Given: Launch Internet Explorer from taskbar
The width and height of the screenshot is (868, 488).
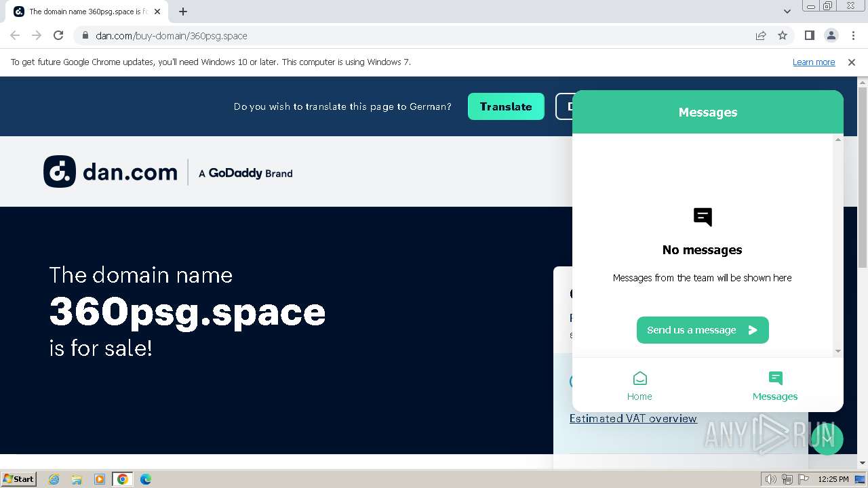Looking at the screenshot, I should click(54, 479).
